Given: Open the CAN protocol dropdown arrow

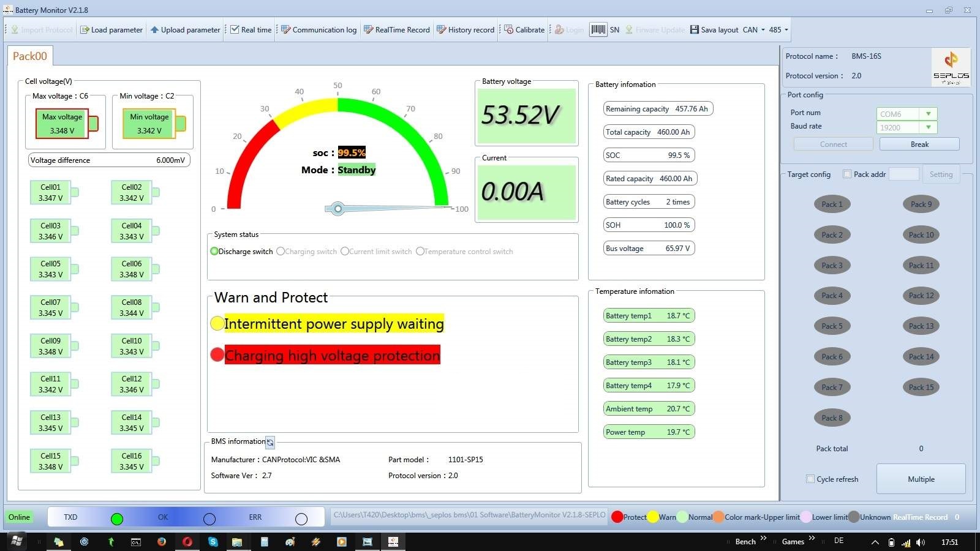Looking at the screenshot, I should [x=763, y=29].
